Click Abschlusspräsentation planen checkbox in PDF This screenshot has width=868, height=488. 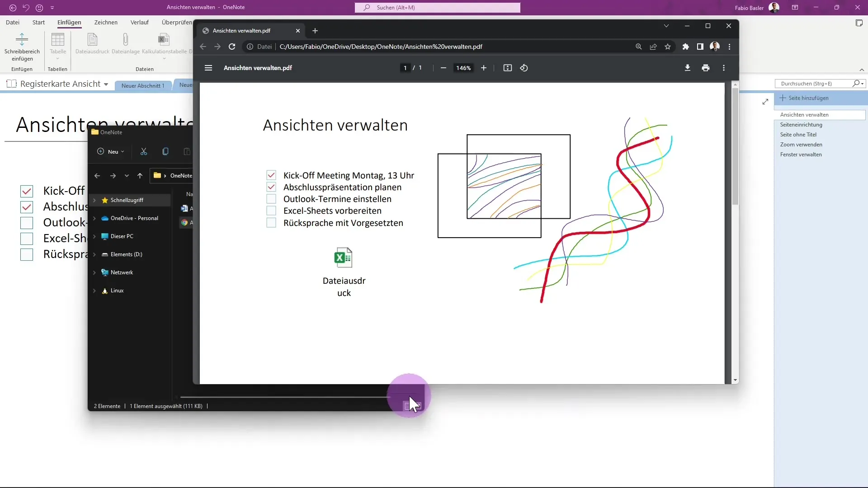[271, 187]
